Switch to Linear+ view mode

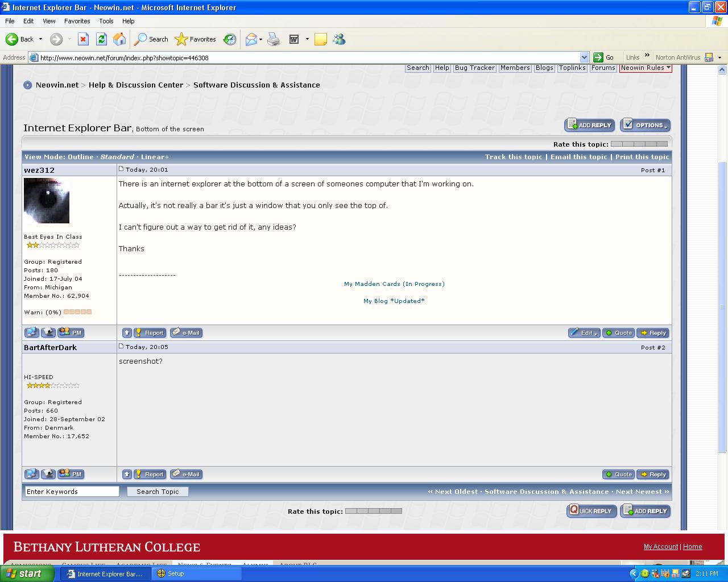click(x=154, y=157)
